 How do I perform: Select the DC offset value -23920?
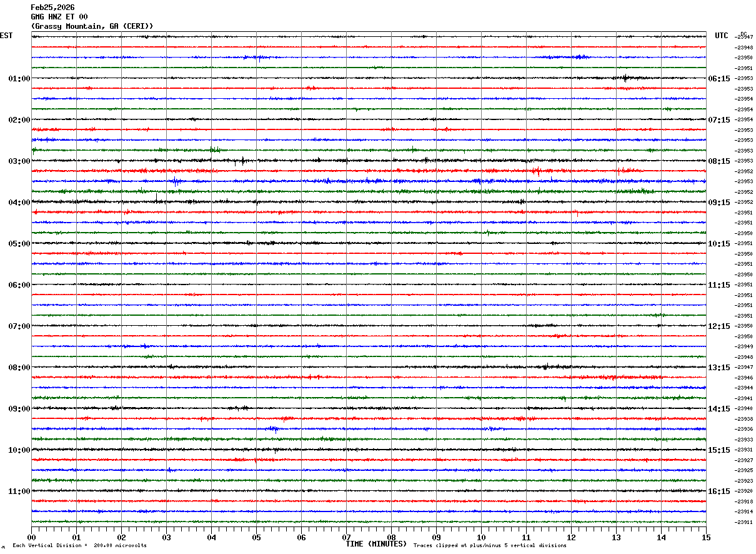744,491
